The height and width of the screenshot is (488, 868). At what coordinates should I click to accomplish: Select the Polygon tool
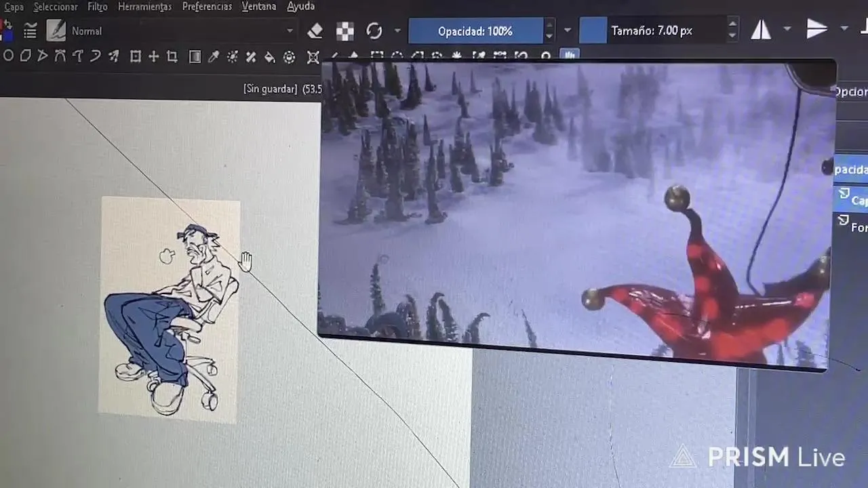tap(25, 56)
